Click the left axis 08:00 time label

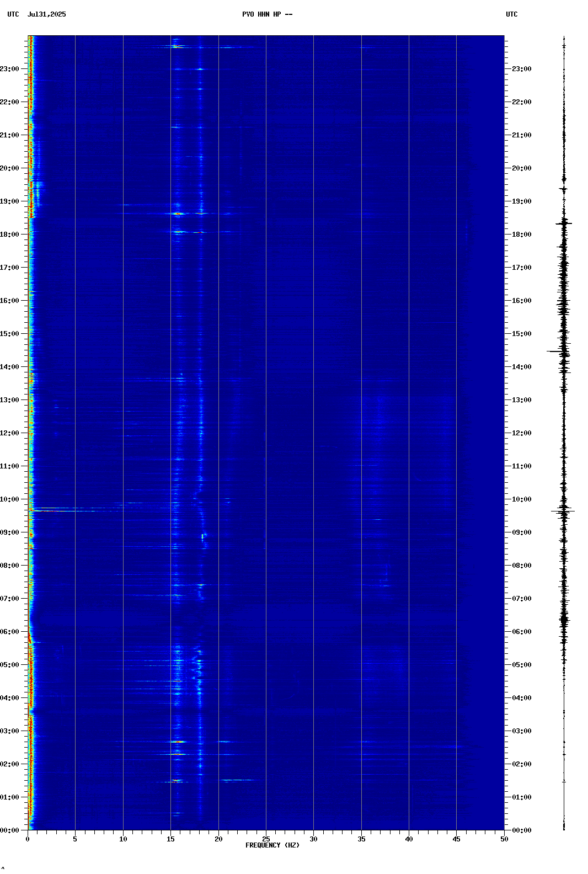coord(9,566)
